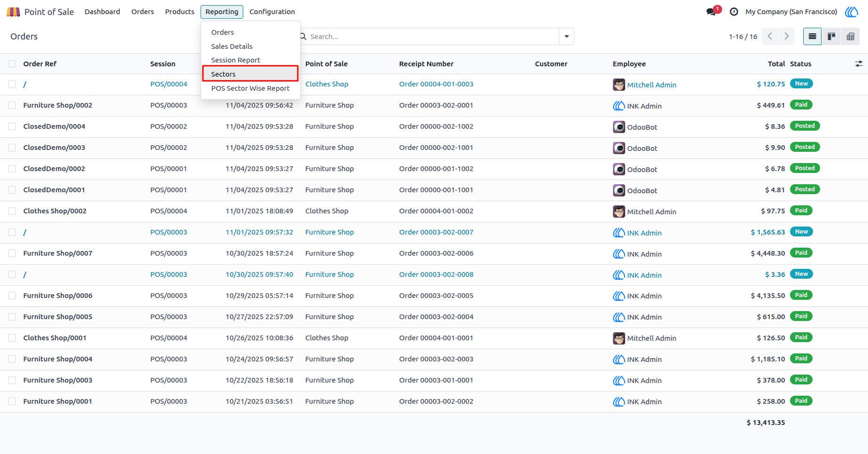Sort orders by Total column header
The height and width of the screenshot is (454, 868).
[x=776, y=64]
